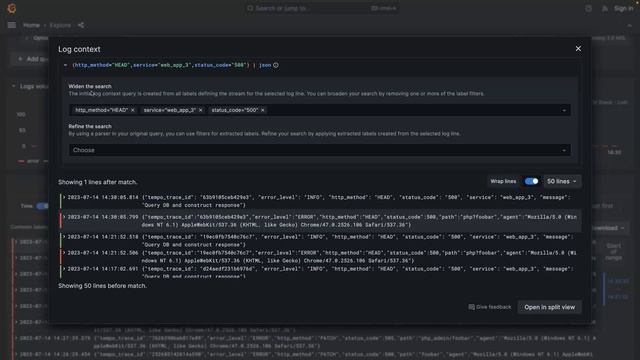Remove the status_code="500" label filter
This screenshot has height=360, width=640.
coord(262,110)
